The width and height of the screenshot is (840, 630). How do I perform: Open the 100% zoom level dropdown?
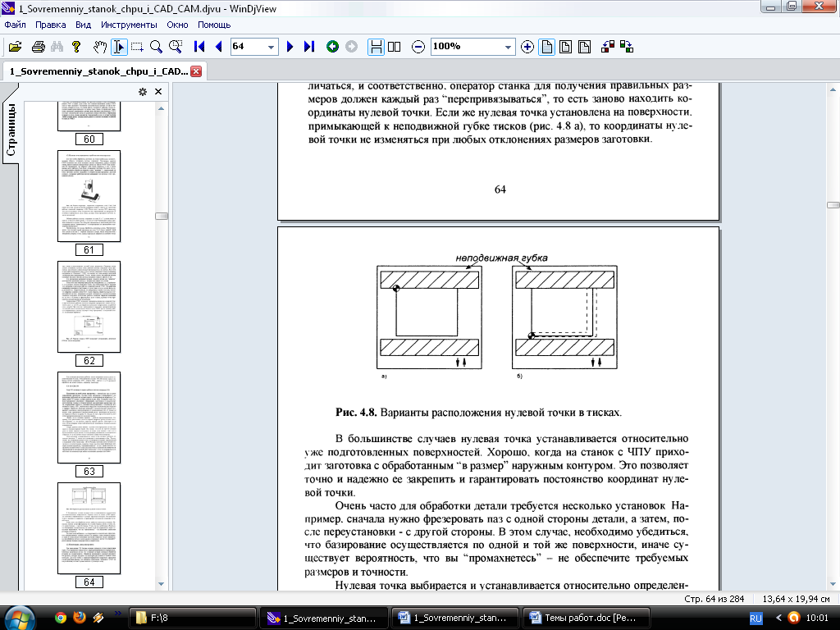pyautogui.click(x=508, y=47)
